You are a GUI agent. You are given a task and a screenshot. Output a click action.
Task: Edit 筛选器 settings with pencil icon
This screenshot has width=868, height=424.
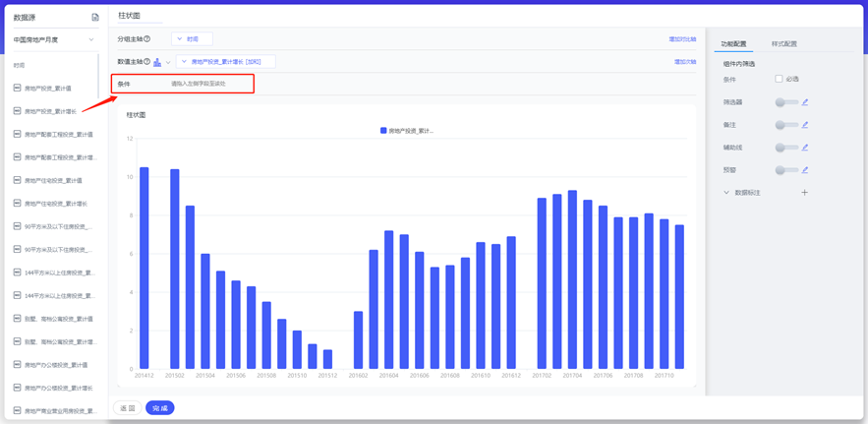tap(805, 102)
